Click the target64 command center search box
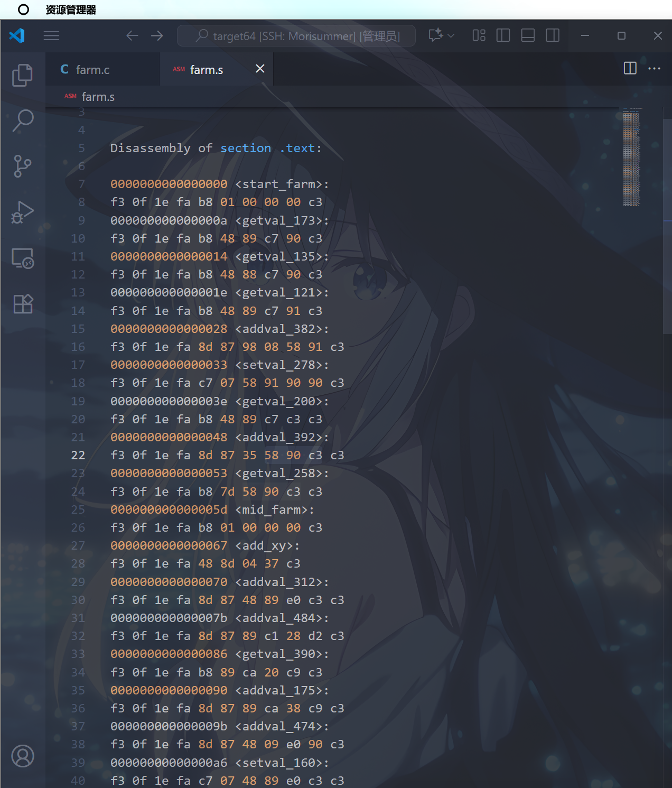 296,36
